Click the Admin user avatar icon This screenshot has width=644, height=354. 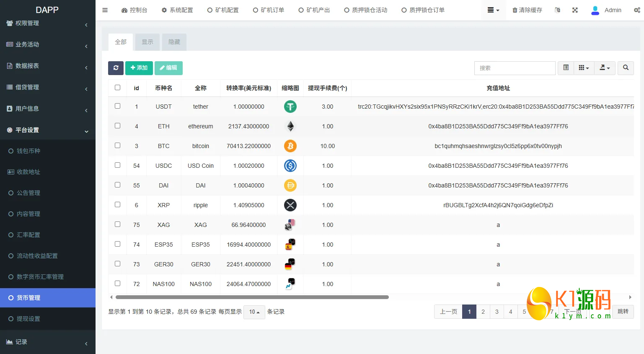595,10
